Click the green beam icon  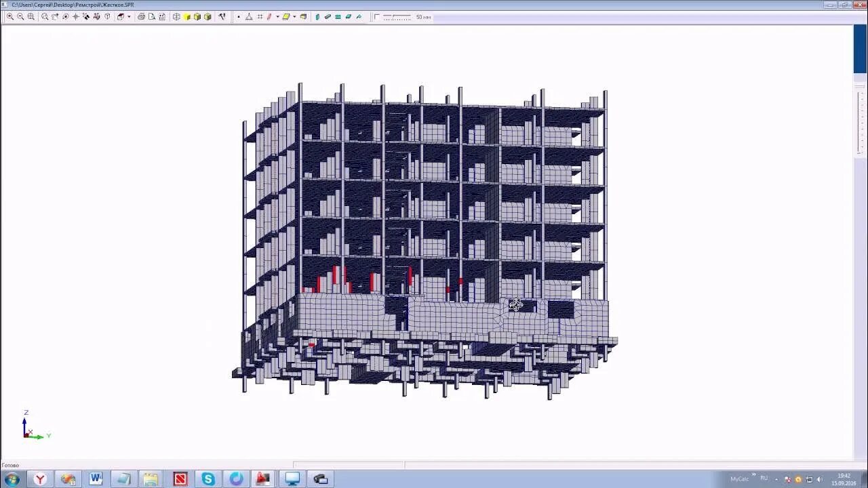pyautogui.click(x=328, y=16)
